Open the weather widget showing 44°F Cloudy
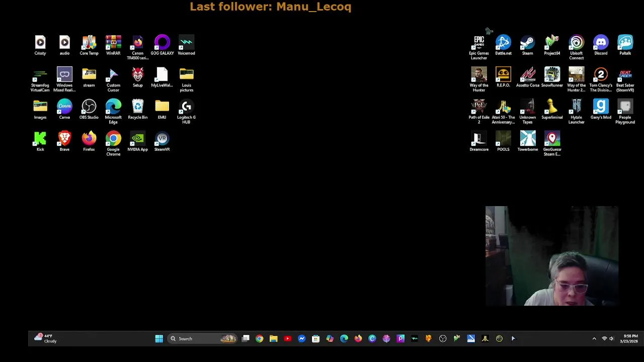 coord(45,338)
